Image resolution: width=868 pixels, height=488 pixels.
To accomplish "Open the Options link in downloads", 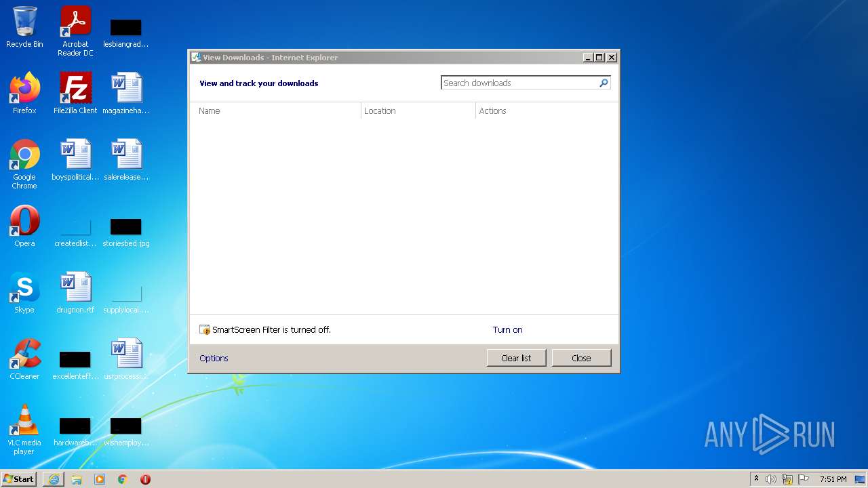I will click(214, 359).
